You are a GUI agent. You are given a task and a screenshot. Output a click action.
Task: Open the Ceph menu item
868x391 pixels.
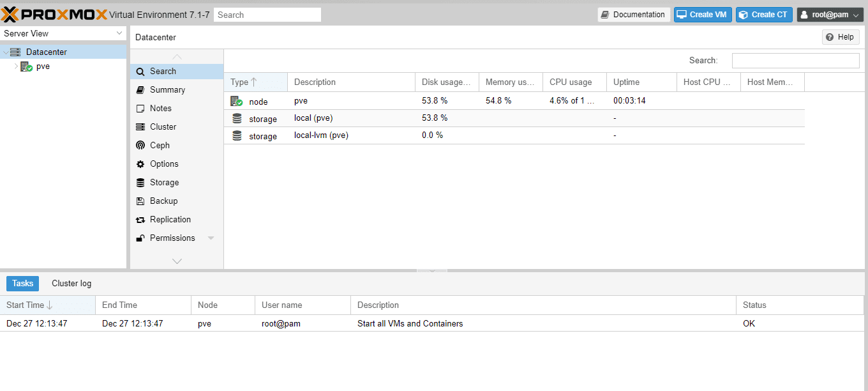177,146
